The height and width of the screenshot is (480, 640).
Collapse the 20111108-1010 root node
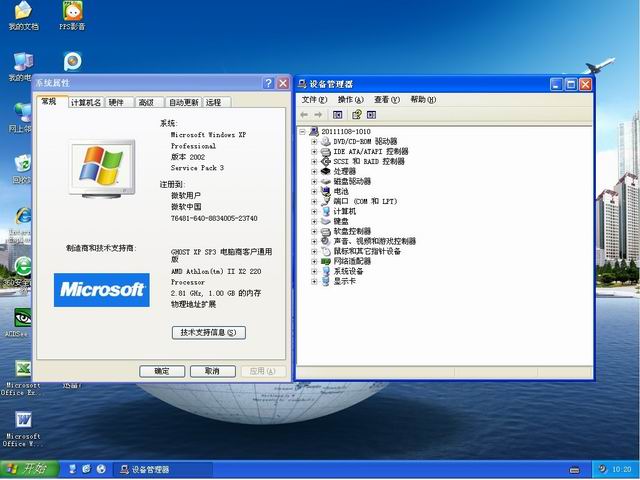[302, 132]
